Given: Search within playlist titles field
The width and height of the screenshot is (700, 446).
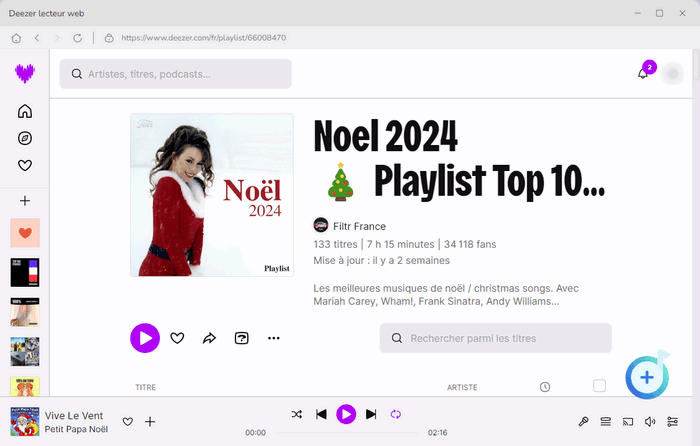Looking at the screenshot, I should click(x=496, y=338).
